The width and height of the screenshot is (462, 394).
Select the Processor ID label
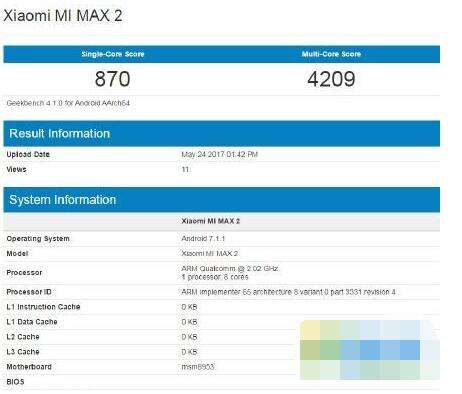(x=29, y=292)
